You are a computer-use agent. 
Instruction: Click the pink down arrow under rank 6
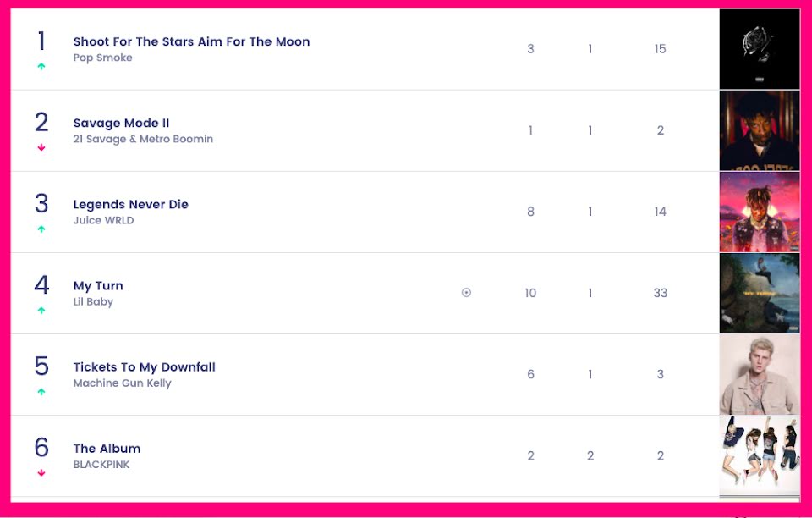coord(41,473)
